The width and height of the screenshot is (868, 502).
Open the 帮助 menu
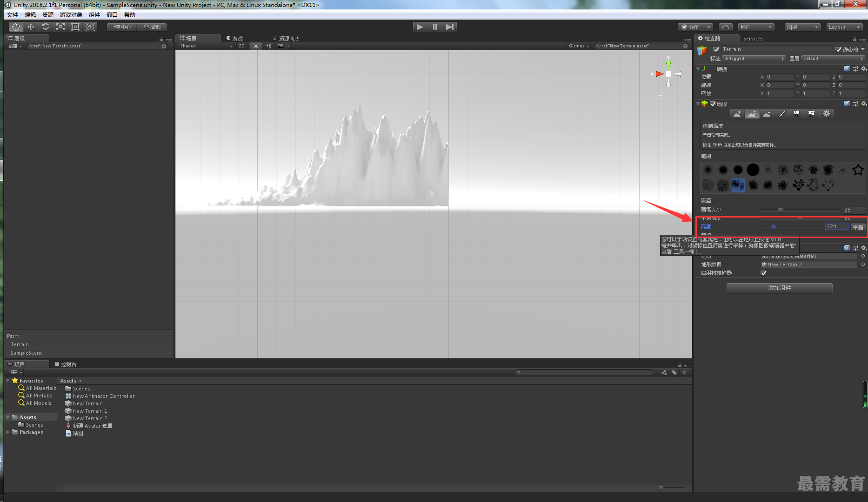(130, 15)
